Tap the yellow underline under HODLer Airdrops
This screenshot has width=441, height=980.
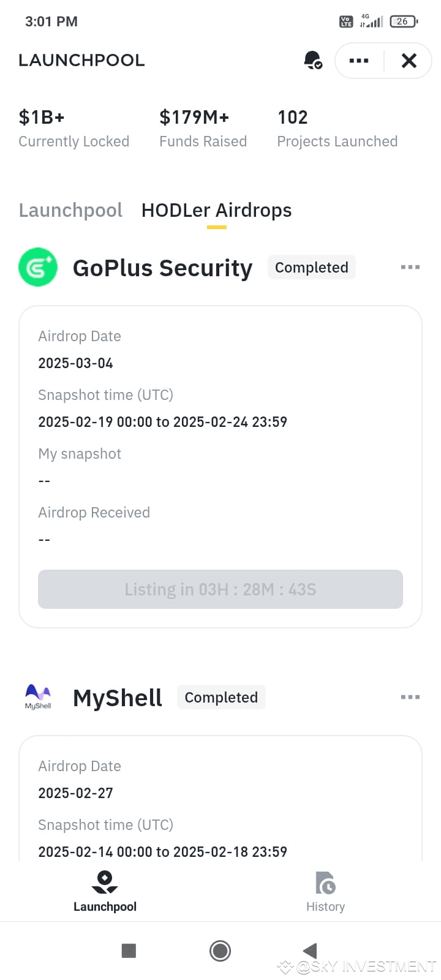216,228
